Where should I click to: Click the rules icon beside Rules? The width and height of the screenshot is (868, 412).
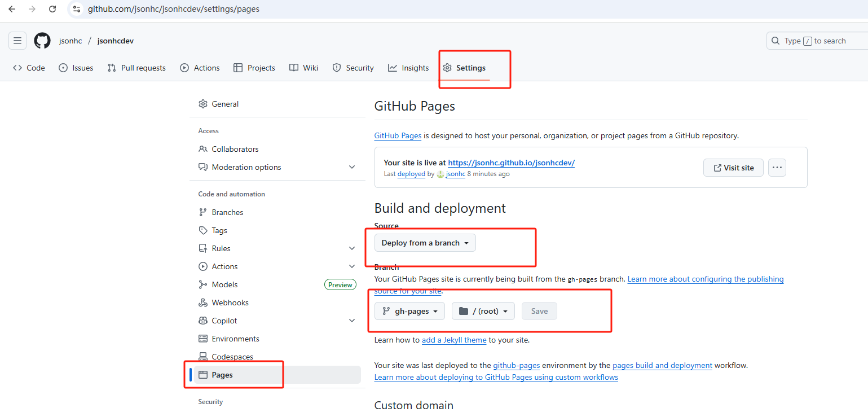203,248
